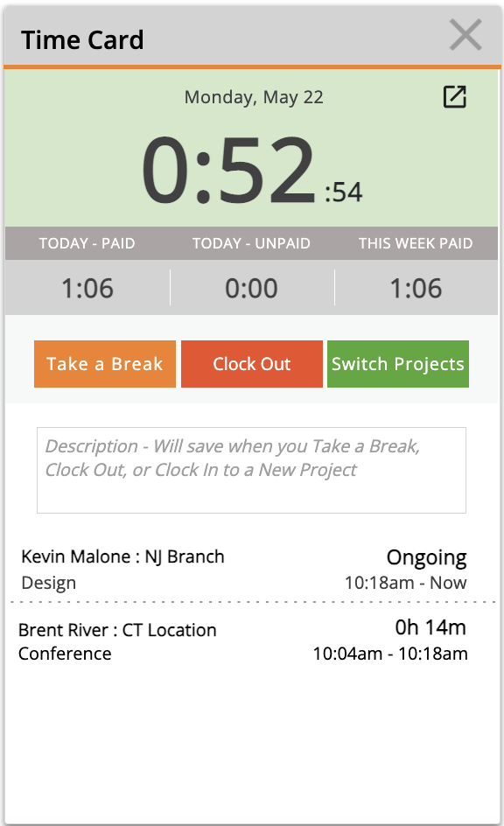Click the Today - Unpaid value 0:00
This screenshot has width=504, height=826.
coord(251,288)
